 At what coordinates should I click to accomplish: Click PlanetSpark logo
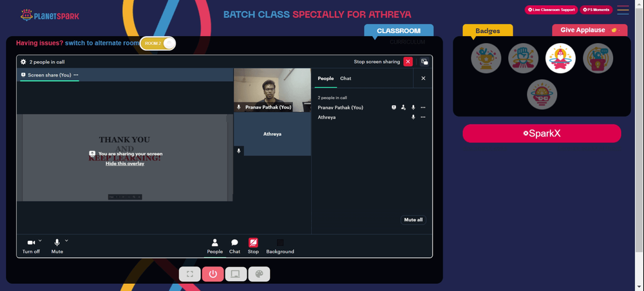pos(50,15)
